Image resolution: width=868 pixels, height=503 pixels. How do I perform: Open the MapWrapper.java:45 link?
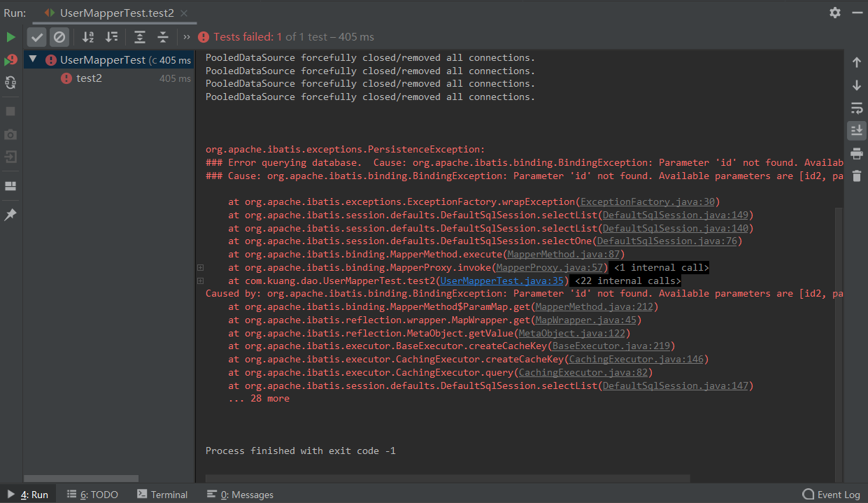[586, 320]
